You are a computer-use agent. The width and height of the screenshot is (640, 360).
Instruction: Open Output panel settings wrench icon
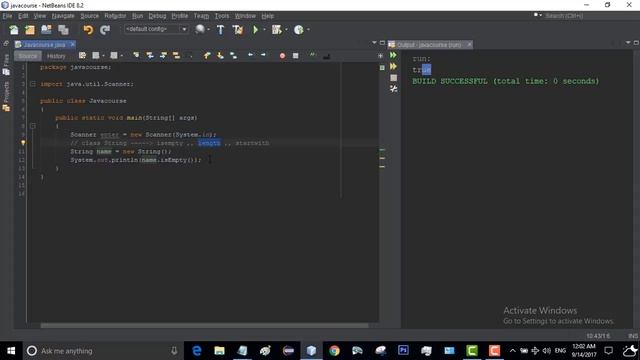[x=393, y=89]
